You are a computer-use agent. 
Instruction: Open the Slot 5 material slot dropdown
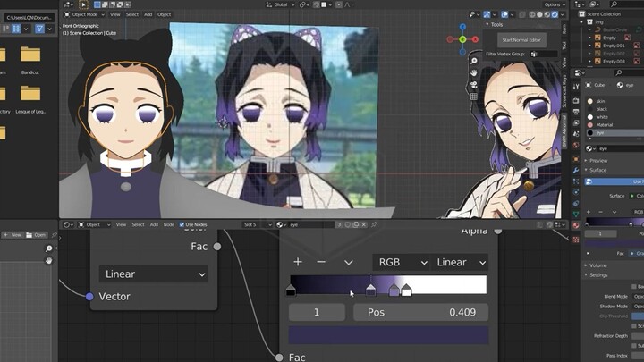[x=258, y=224]
